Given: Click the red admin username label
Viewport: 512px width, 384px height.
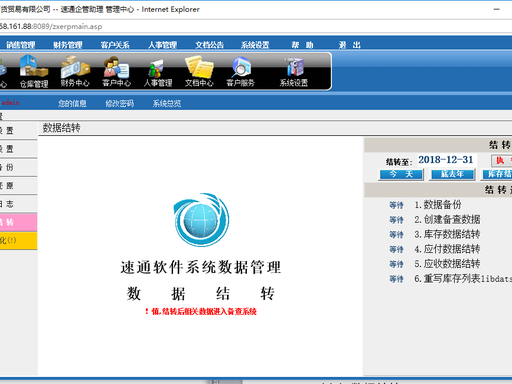Looking at the screenshot, I should [10, 103].
